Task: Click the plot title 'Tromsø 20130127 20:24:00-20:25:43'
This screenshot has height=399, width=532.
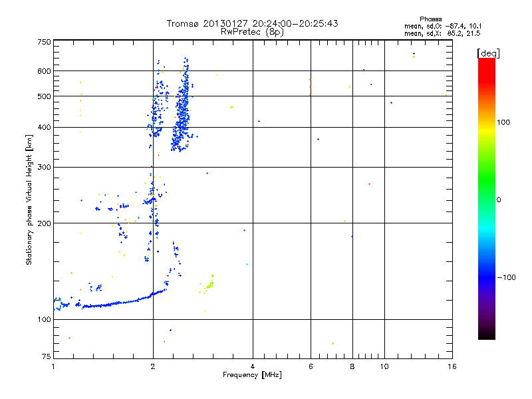Action: (252, 23)
